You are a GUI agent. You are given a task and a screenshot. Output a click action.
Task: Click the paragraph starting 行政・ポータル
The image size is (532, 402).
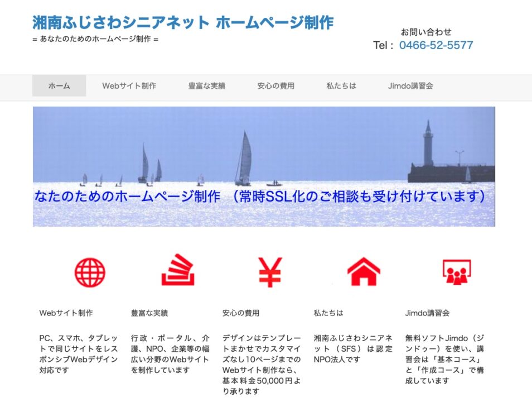tap(170, 354)
